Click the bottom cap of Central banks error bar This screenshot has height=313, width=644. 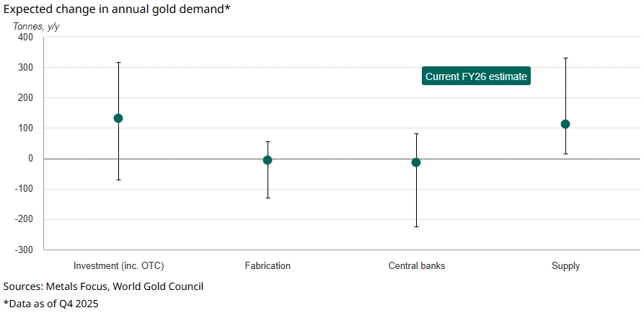[x=416, y=226]
